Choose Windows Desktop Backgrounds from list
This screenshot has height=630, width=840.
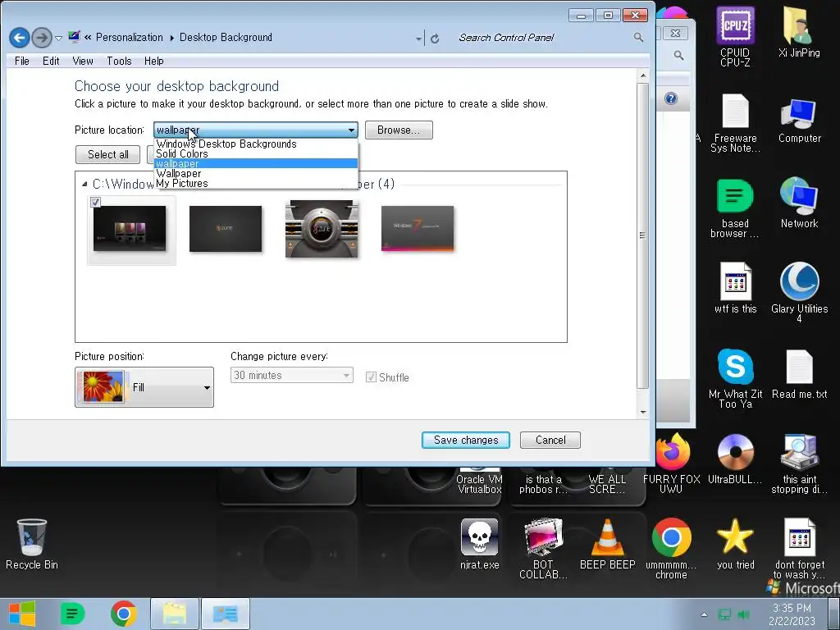(256, 144)
